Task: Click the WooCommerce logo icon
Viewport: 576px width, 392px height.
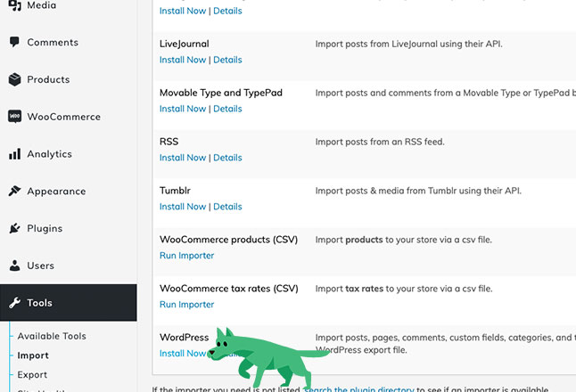Action: coord(14,117)
